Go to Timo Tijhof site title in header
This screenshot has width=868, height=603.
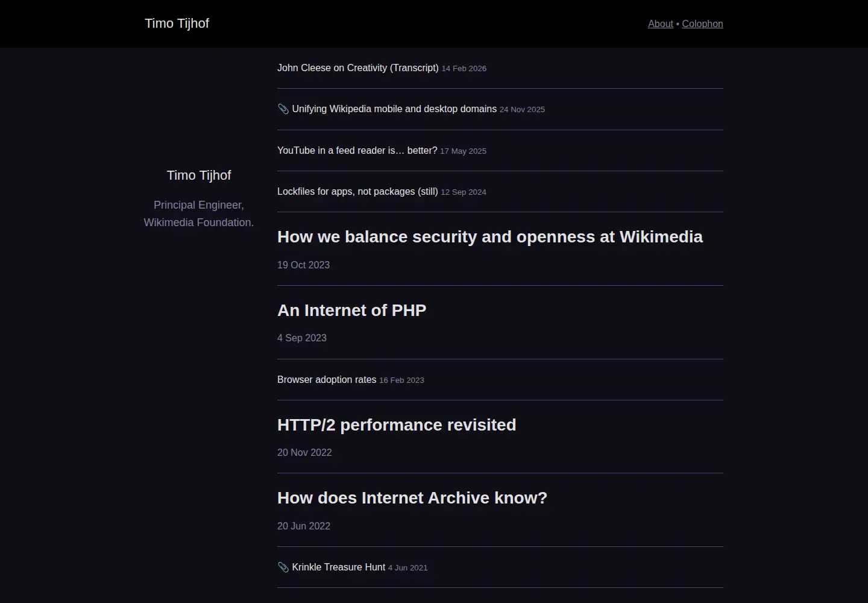(177, 24)
